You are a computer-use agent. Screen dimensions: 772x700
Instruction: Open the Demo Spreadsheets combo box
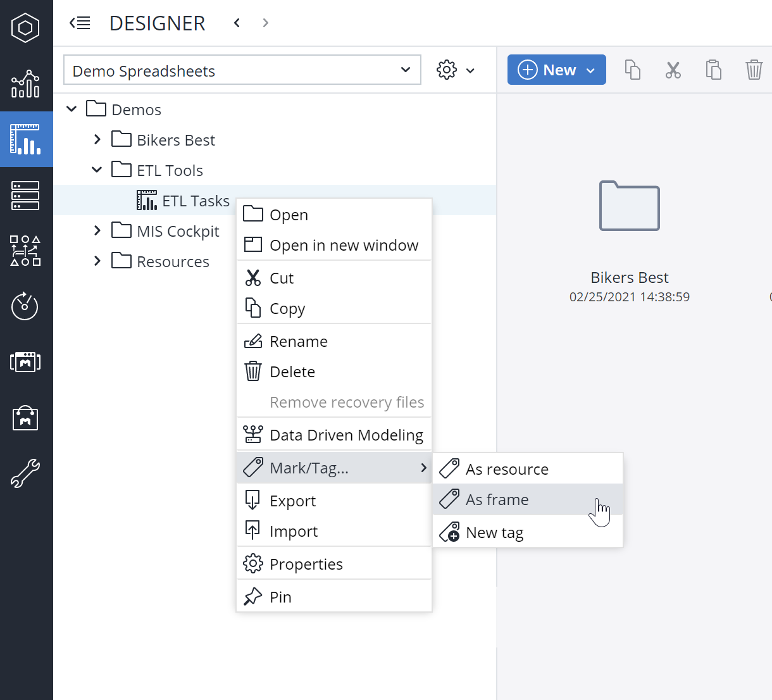pyautogui.click(x=242, y=70)
